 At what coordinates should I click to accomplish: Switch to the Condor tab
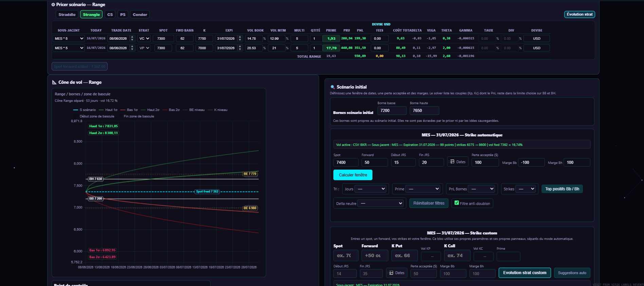click(x=140, y=15)
